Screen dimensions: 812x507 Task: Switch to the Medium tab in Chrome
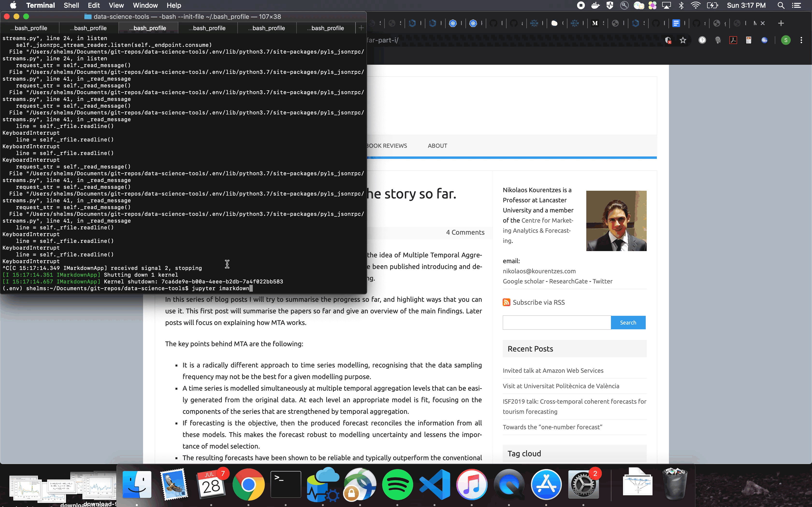(x=595, y=23)
